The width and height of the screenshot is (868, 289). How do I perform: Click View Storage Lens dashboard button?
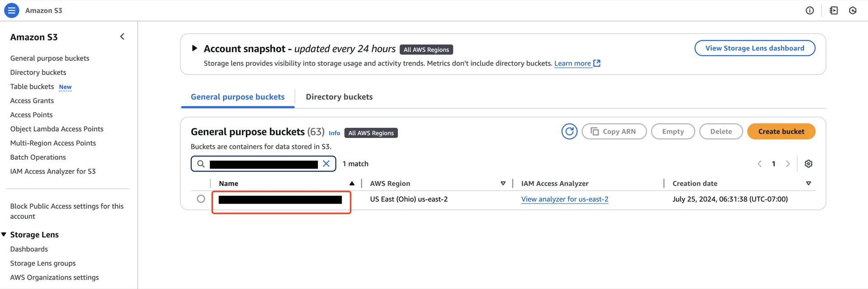tap(755, 48)
